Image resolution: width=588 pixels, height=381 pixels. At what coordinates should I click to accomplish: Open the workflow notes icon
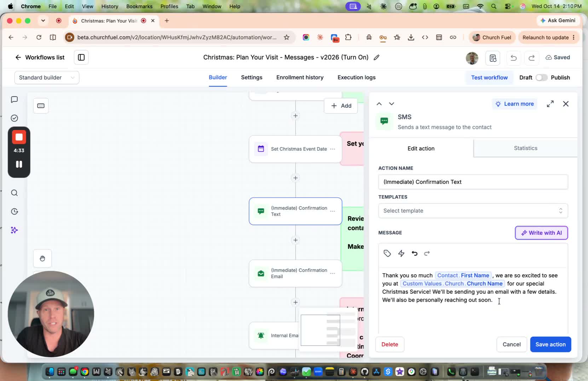(x=493, y=58)
